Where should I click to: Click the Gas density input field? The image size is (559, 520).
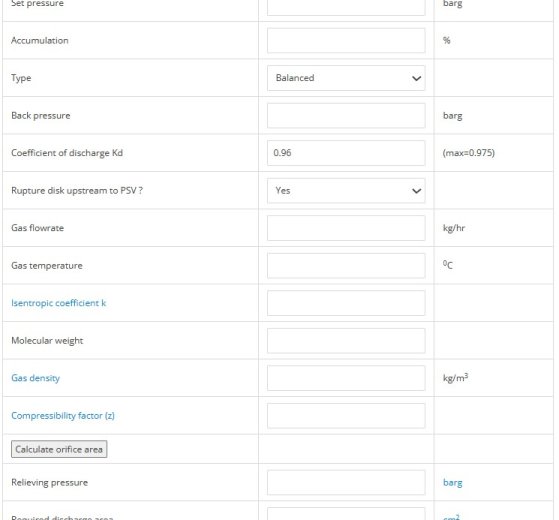(x=346, y=378)
